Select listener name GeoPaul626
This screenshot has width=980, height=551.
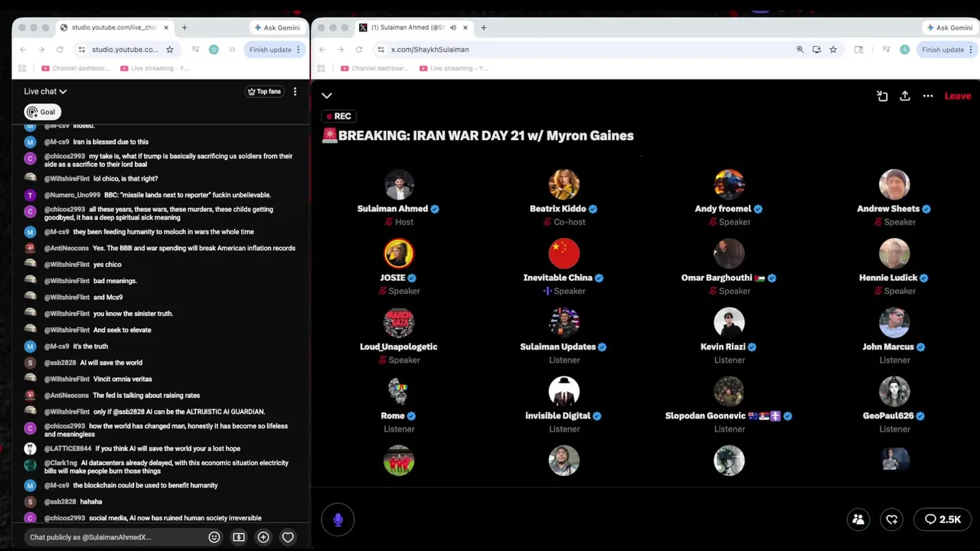click(x=888, y=416)
